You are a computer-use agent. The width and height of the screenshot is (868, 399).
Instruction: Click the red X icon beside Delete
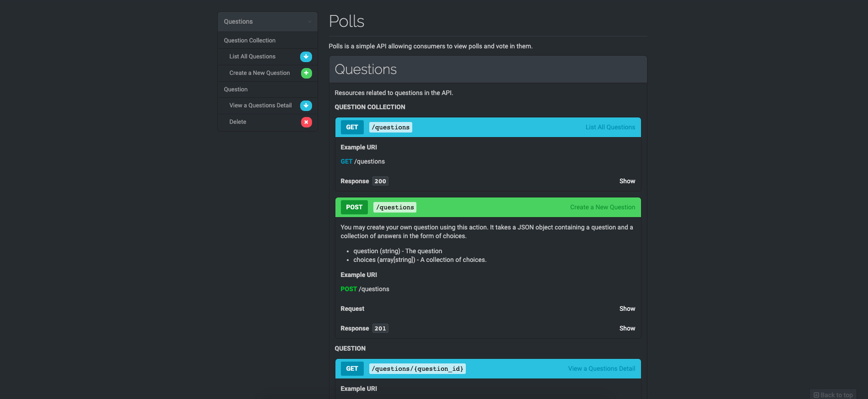click(306, 122)
